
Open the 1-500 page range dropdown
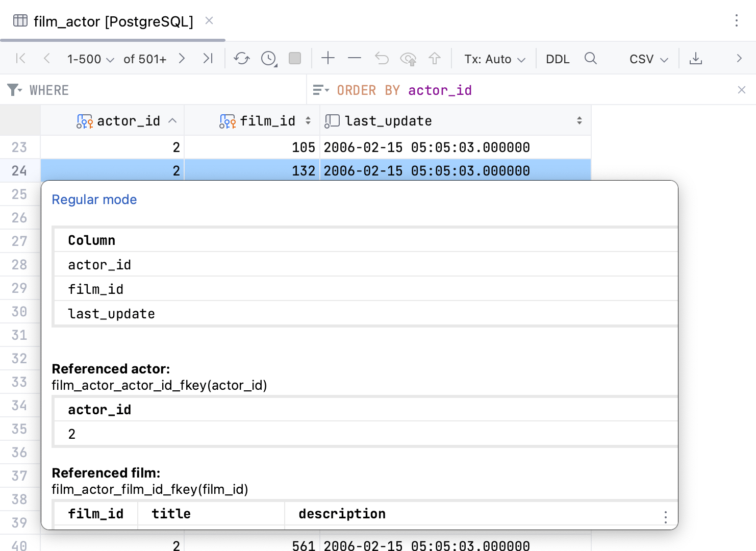click(90, 59)
